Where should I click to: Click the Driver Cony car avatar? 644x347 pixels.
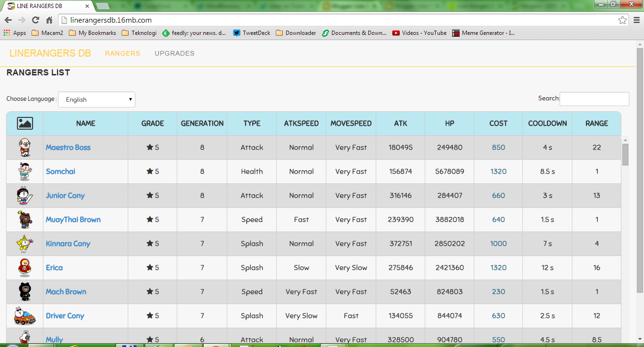(x=25, y=316)
